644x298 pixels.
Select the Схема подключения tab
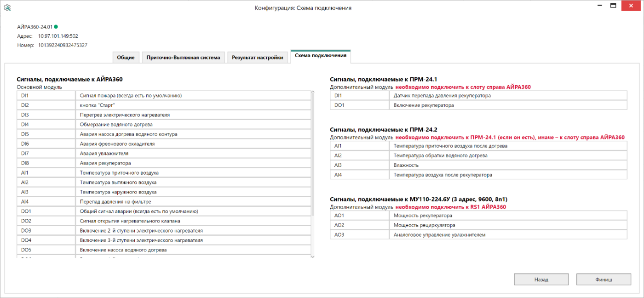click(x=320, y=56)
